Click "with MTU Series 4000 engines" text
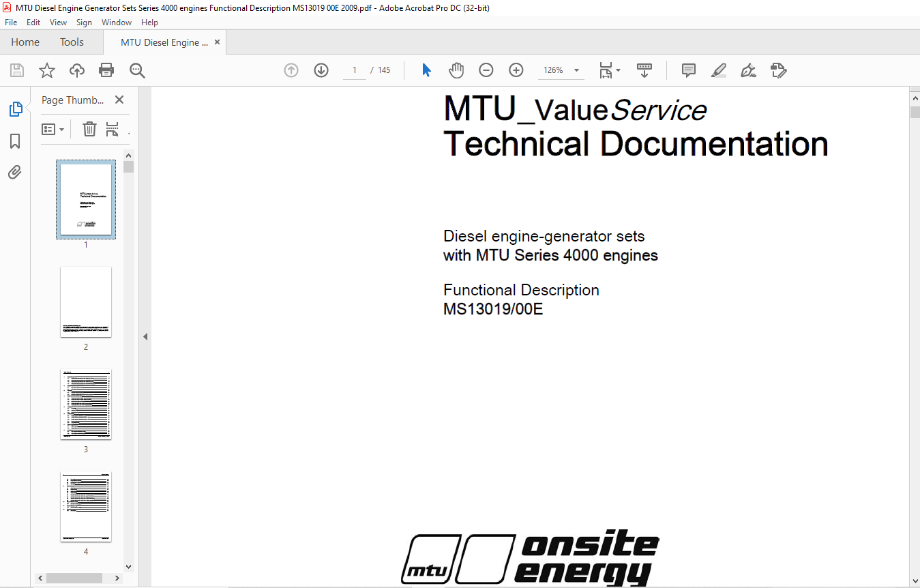Viewport: 920px width, 588px height. tap(550, 256)
